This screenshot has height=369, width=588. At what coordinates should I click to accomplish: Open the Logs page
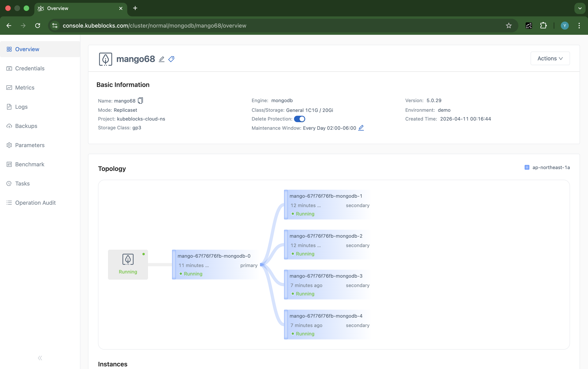click(21, 107)
